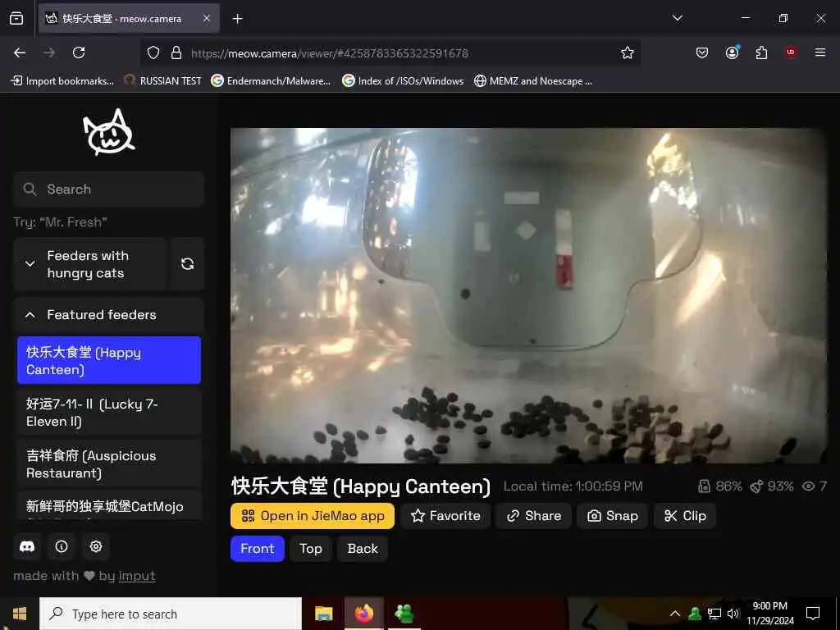
Task: Click the food level 86% icon
Action: 704,486
